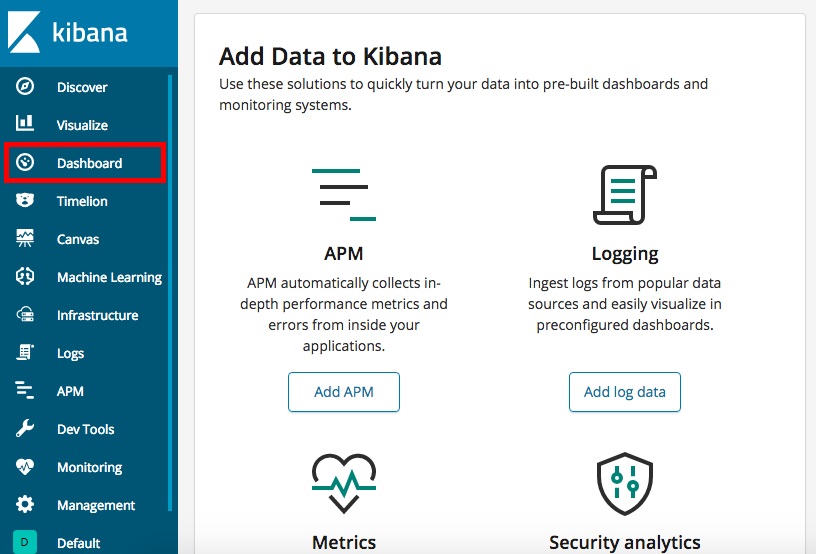Click the Monitoring heartbeat icon
The height and width of the screenshot is (554, 816).
tap(24, 467)
